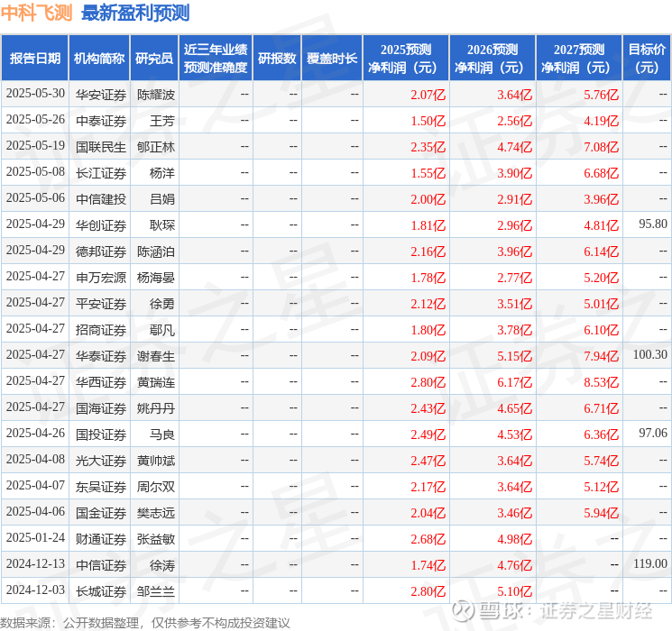Viewport: 672px width, 631px height.
Task: Select analyst 樊志远
Action: coord(156,513)
